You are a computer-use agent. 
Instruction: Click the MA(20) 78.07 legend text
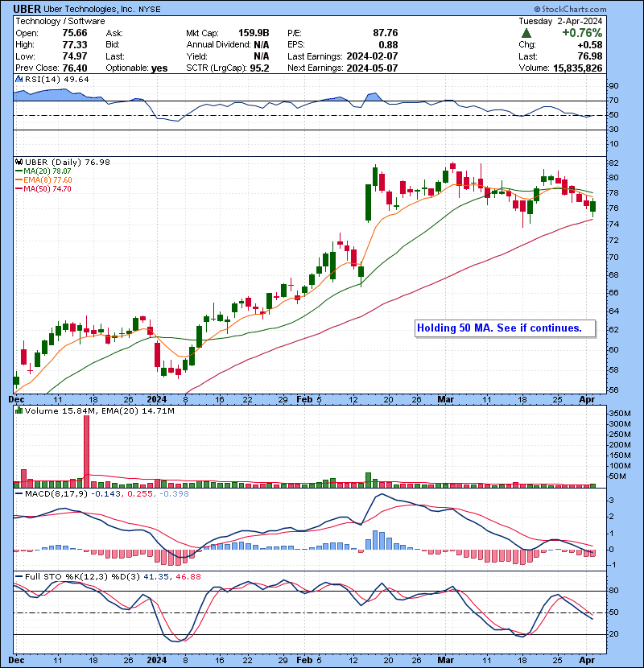pyautogui.click(x=47, y=171)
